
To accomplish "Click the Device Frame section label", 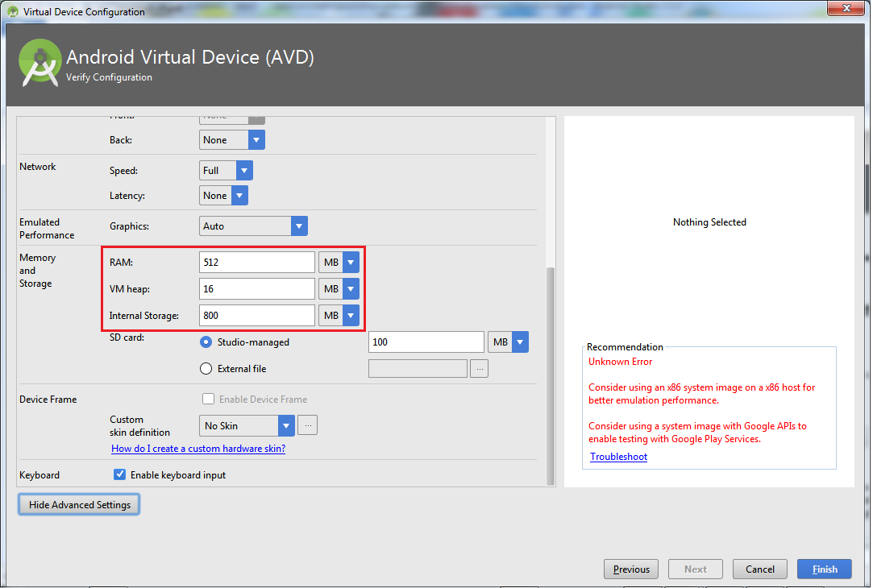I will 48,400.
